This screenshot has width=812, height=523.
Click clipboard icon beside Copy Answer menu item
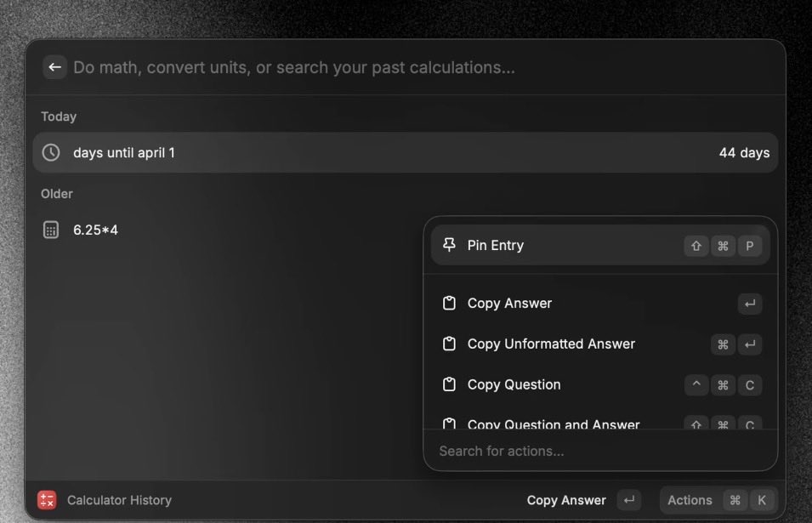tap(449, 303)
